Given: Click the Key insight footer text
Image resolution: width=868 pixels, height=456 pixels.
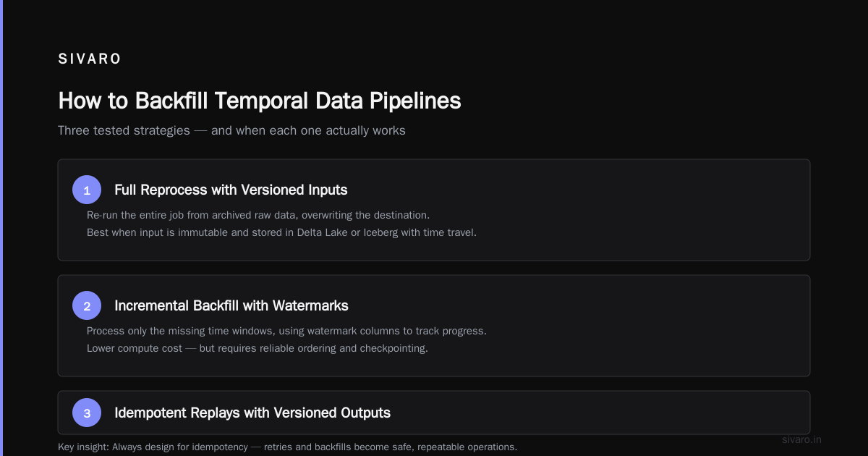Looking at the screenshot, I should click(287, 447).
